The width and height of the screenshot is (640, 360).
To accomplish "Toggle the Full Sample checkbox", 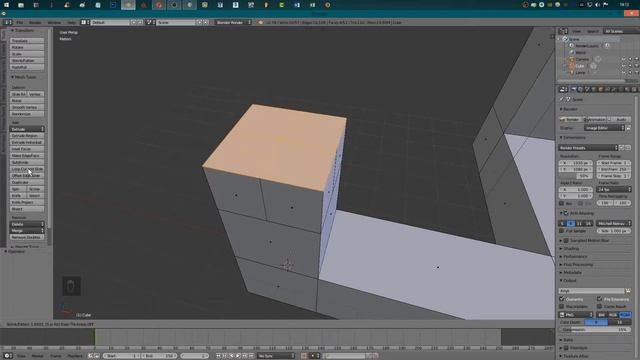I will 562,231.
